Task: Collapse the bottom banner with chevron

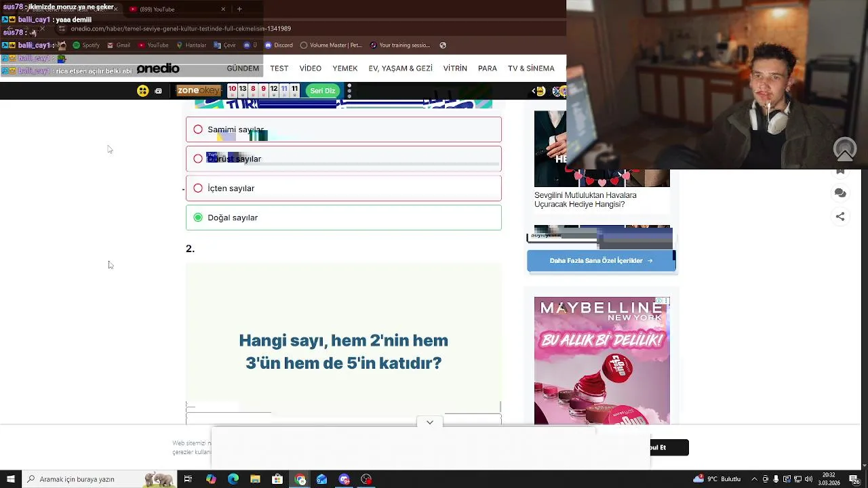Action: coord(430,422)
